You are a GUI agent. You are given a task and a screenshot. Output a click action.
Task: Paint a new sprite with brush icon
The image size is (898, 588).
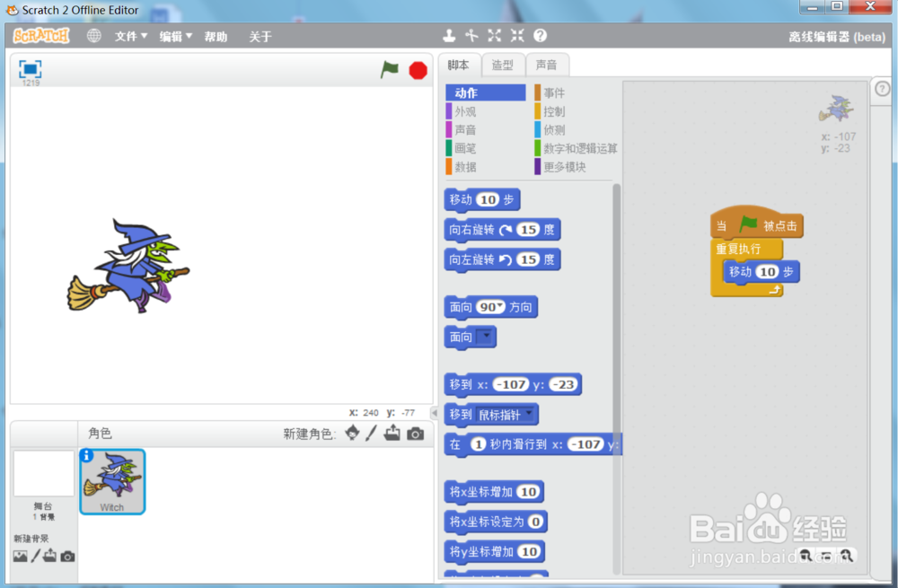[371, 434]
